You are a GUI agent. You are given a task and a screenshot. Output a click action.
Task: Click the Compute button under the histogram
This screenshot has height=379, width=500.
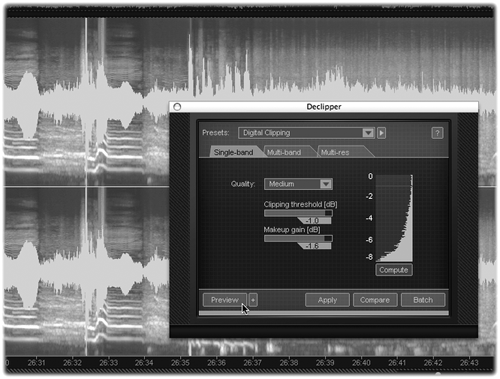(394, 270)
